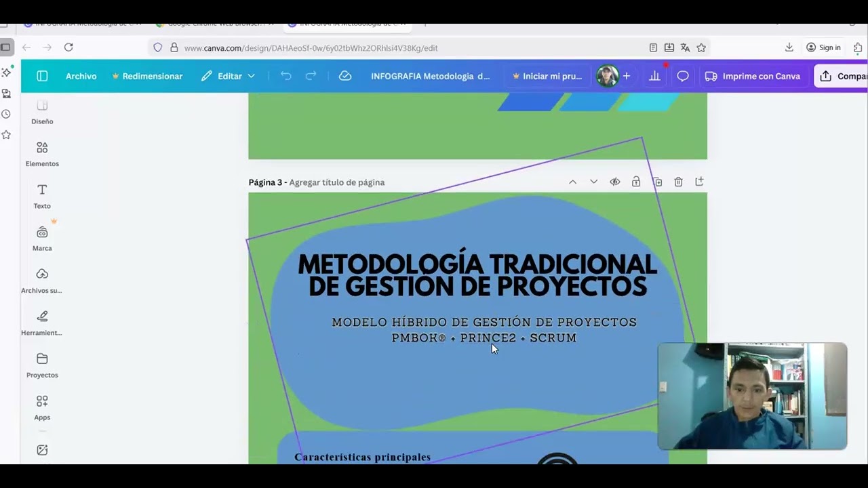
Task: Open browser downloads arrow icon
Action: (x=789, y=47)
